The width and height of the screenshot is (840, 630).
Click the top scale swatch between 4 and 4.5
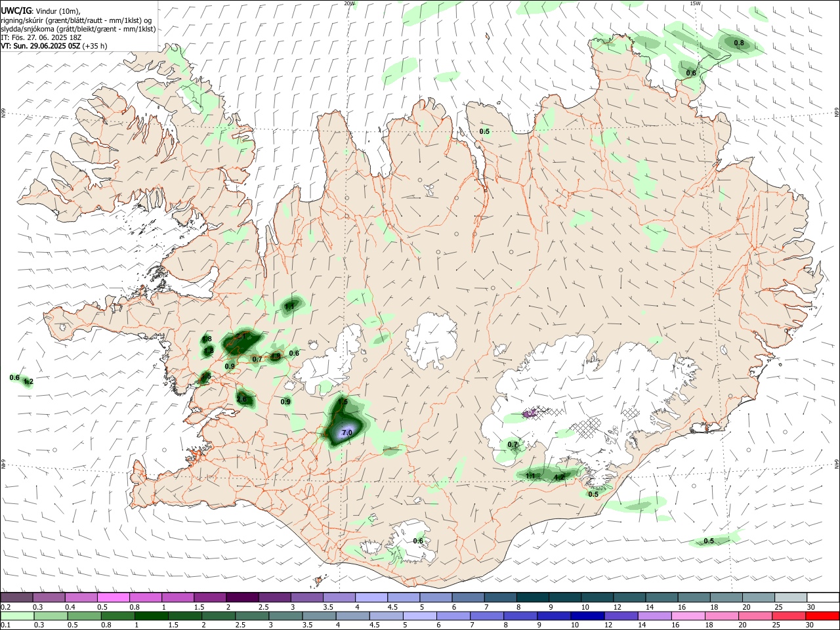pyautogui.click(x=371, y=597)
